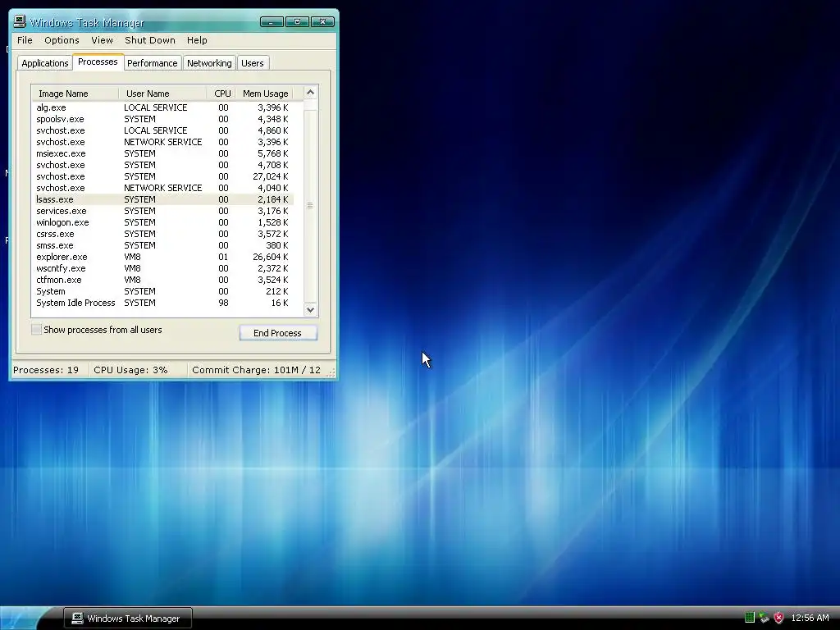
Task: Switch to the Users tab
Action: 253,63
